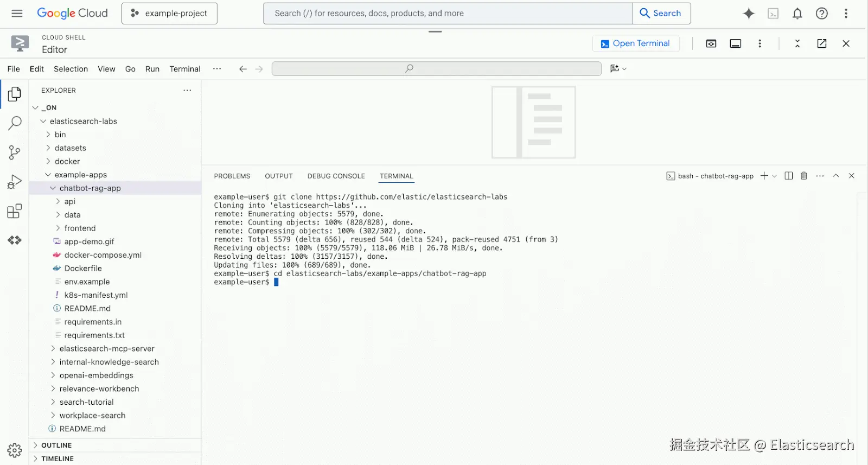Open the Cloud Code icon in activity bar
Viewport: 868px width, 465px height.
pyautogui.click(x=15, y=240)
